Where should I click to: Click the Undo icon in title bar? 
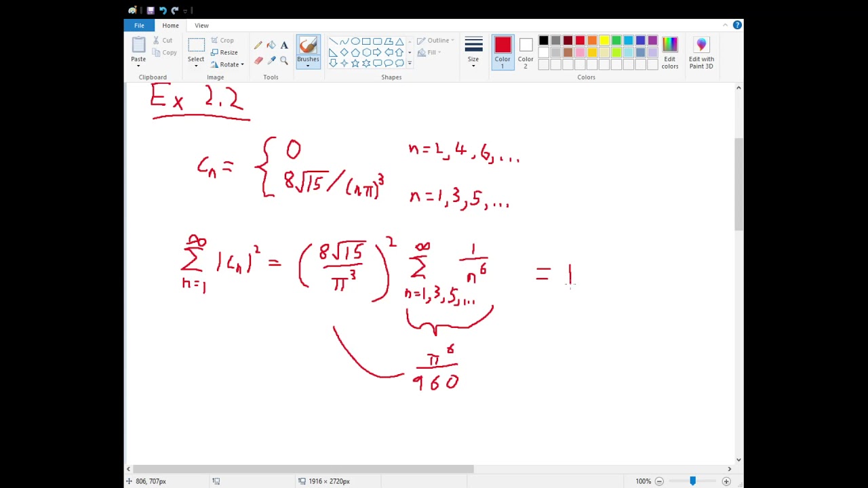coord(163,10)
